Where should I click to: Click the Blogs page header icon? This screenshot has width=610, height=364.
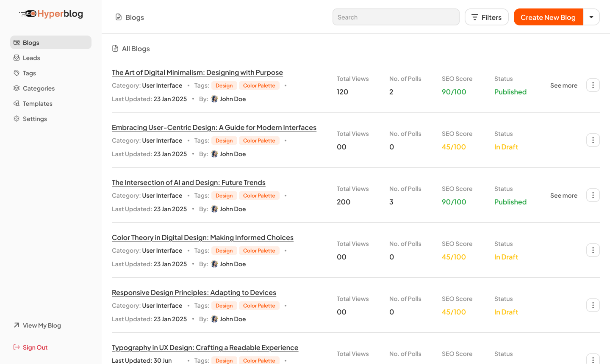(x=119, y=17)
